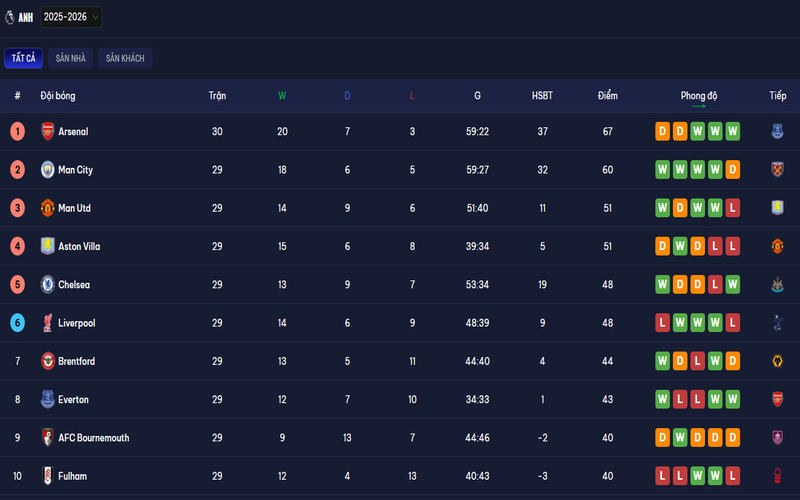The height and width of the screenshot is (500, 800).
Task: Click Fulham's next opponent crest
Action: (777, 476)
